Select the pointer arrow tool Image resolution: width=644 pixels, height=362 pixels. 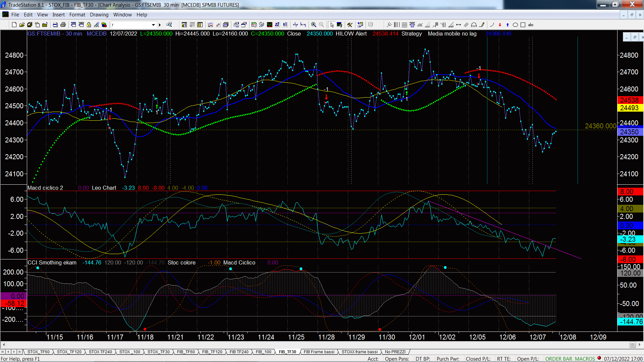(332, 25)
